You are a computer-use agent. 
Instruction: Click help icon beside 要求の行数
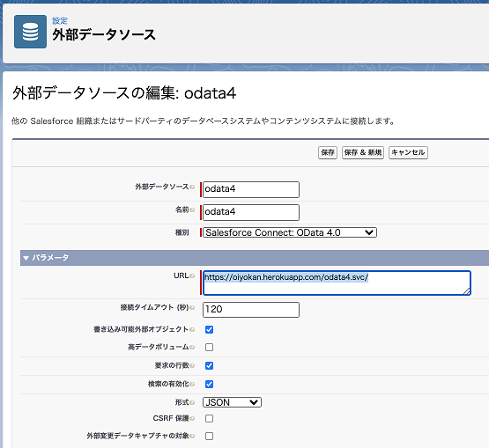click(192, 365)
